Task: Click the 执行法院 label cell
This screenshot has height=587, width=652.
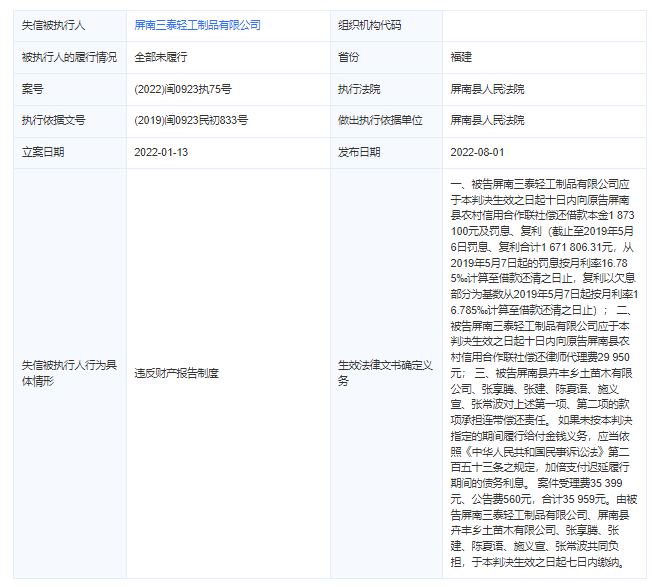Action: (359, 89)
